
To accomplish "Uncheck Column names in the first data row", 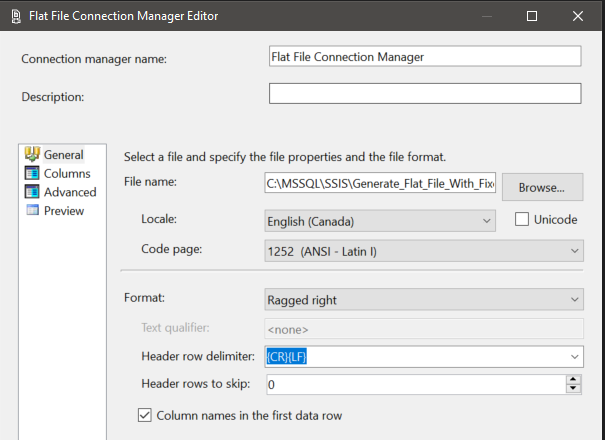I will point(146,415).
